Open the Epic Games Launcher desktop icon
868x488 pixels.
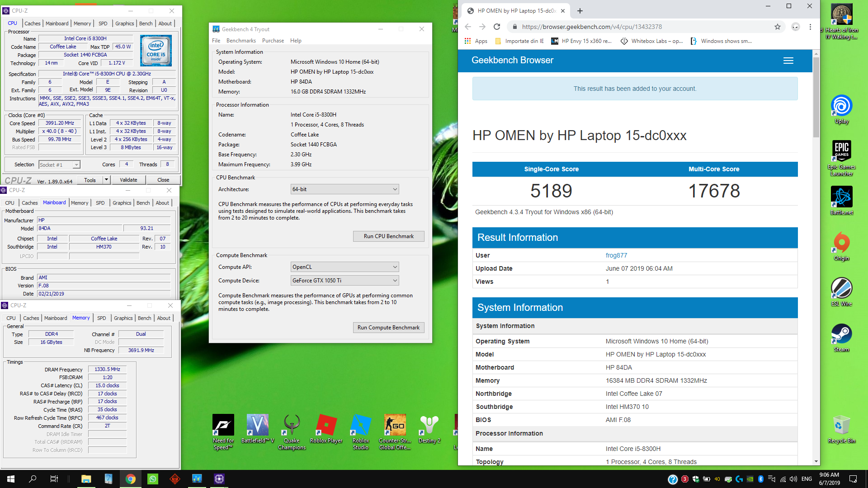pyautogui.click(x=841, y=158)
